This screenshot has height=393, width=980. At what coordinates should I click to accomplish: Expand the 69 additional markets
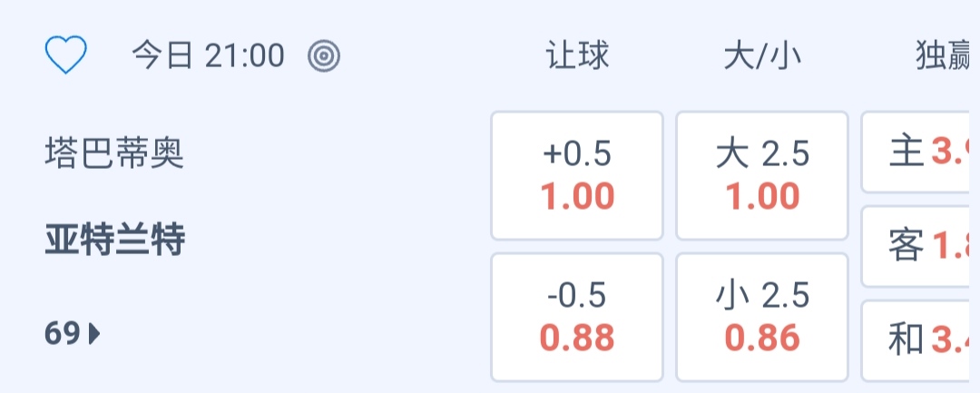(72, 335)
